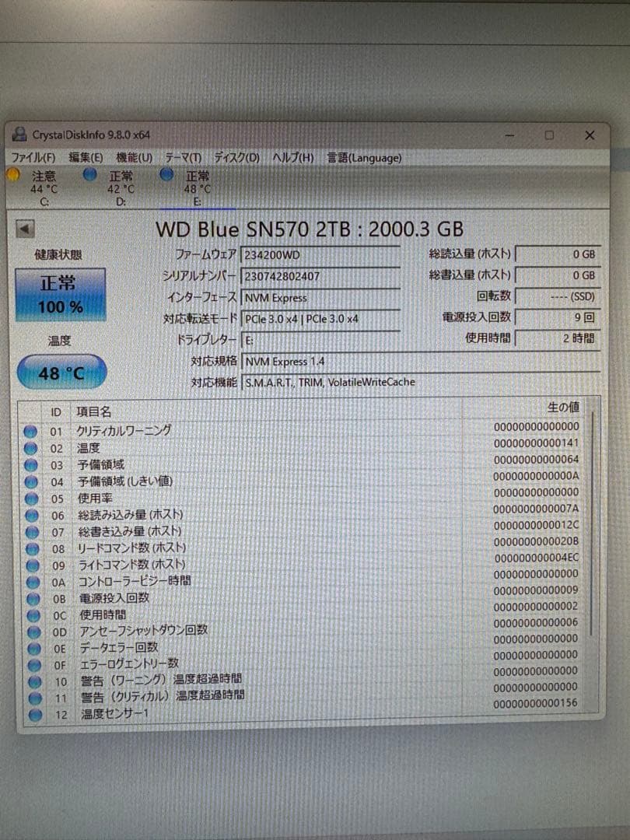Click the serial number field 230742802407

click(320, 276)
